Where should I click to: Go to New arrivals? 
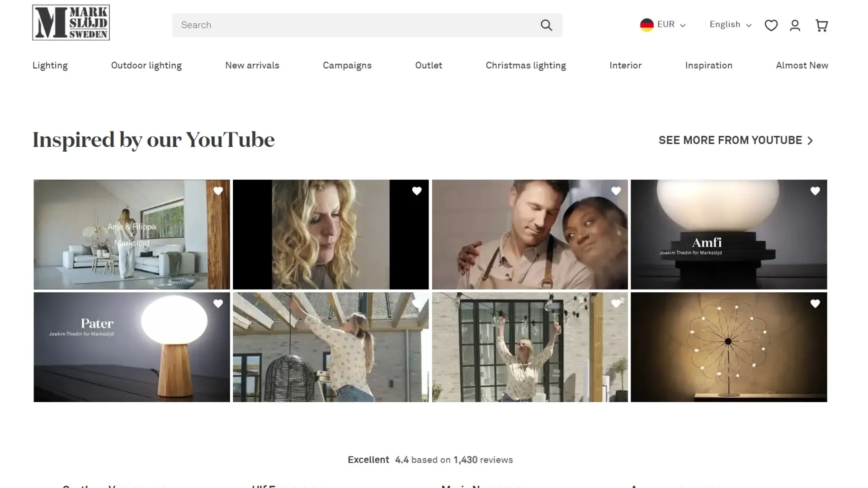(252, 66)
